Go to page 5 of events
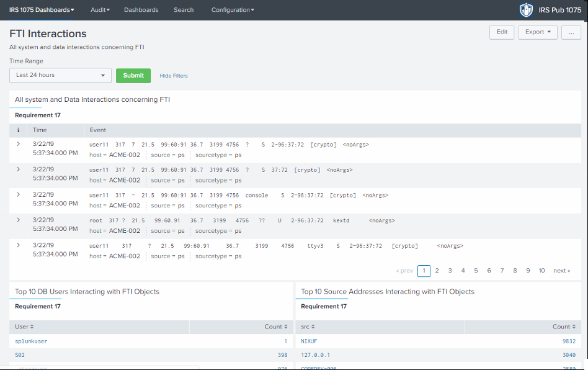This screenshot has height=370, width=588. click(476, 271)
